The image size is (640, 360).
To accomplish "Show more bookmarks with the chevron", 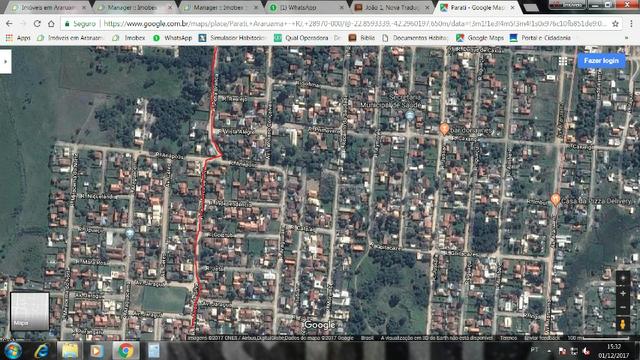I will [x=627, y=38].
